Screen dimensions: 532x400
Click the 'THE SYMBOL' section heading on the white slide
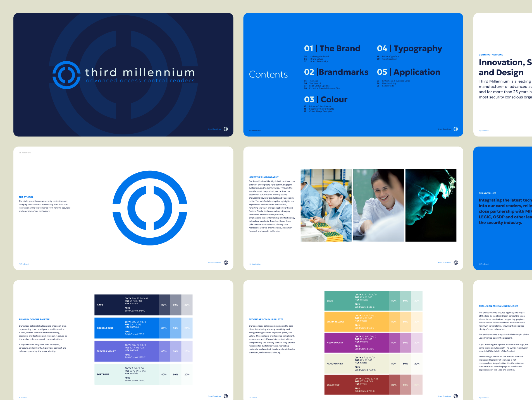tap(26, 197)
